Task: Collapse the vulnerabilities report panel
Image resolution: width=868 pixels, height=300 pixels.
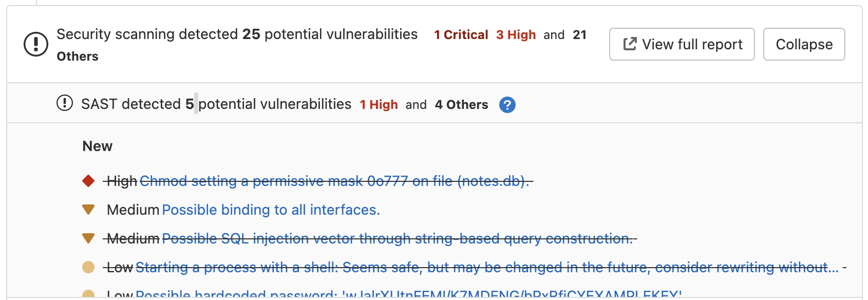Action: 804,44
